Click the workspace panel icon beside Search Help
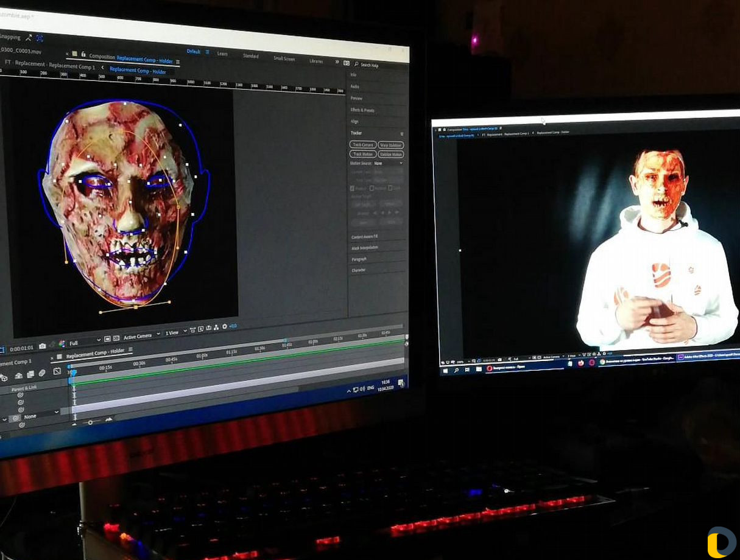Viewport: 740px width, 560px height. [x=347, y=63]
